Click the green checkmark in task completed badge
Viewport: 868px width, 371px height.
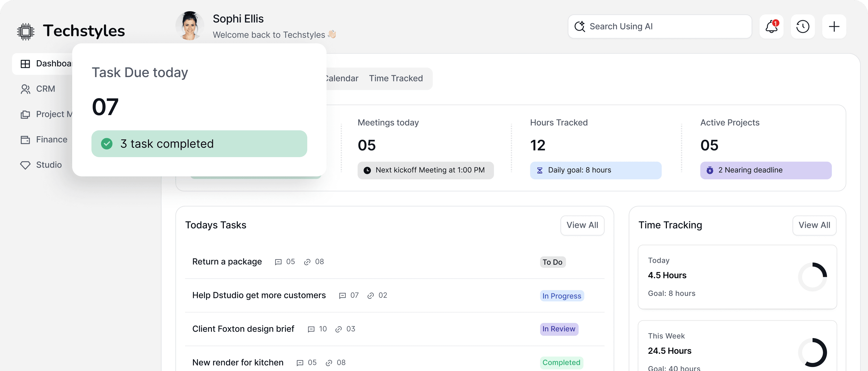pyautogui.click(x=107, y=144)
